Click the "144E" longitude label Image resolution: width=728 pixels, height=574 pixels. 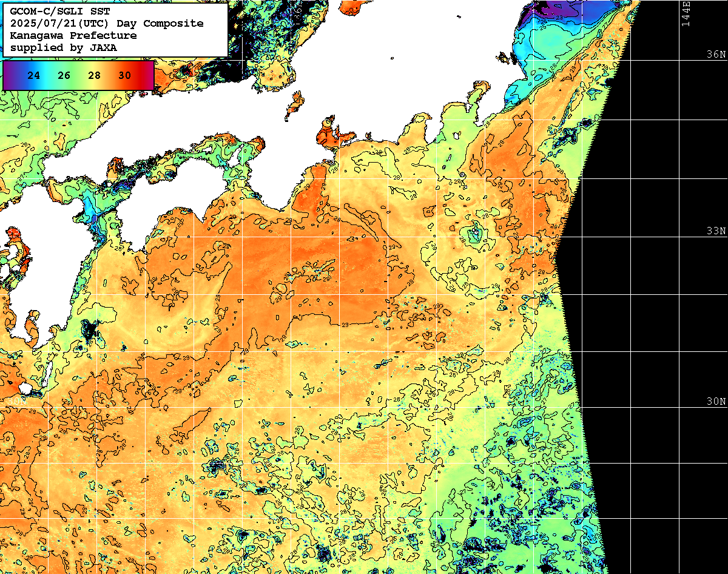[686, 13]
